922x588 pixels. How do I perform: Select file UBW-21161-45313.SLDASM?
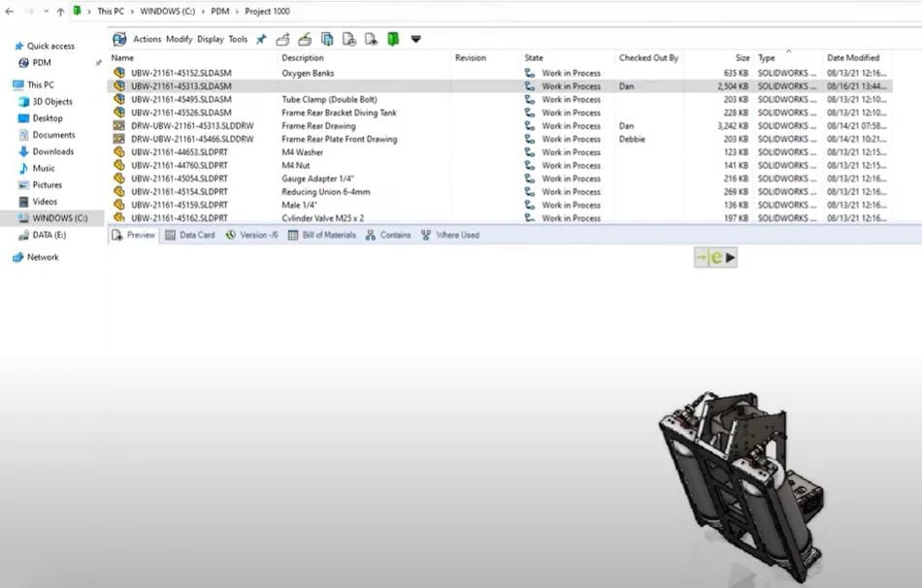click(x=181, y=85)
